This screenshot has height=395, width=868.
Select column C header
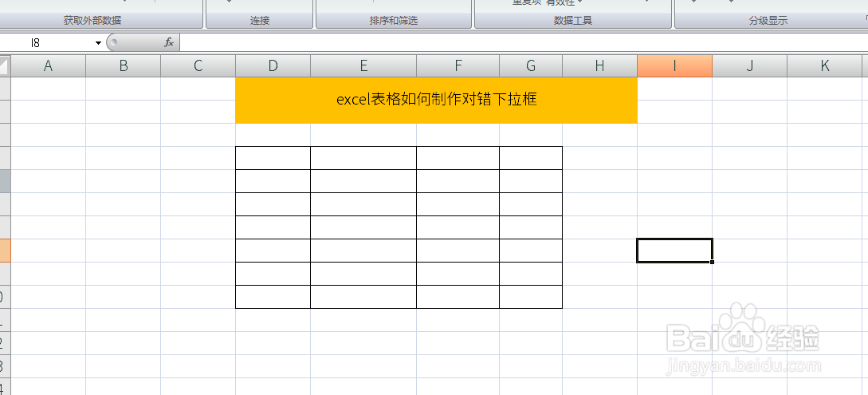tap(198, 66)
